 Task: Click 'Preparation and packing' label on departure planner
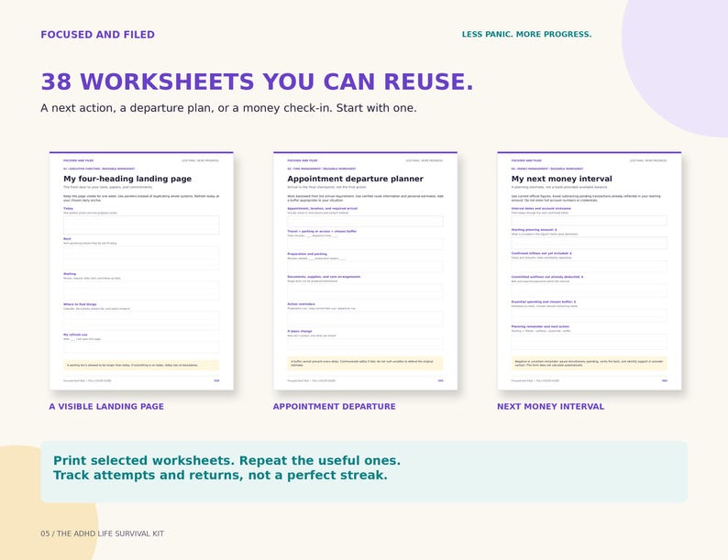tap(307, 254)
